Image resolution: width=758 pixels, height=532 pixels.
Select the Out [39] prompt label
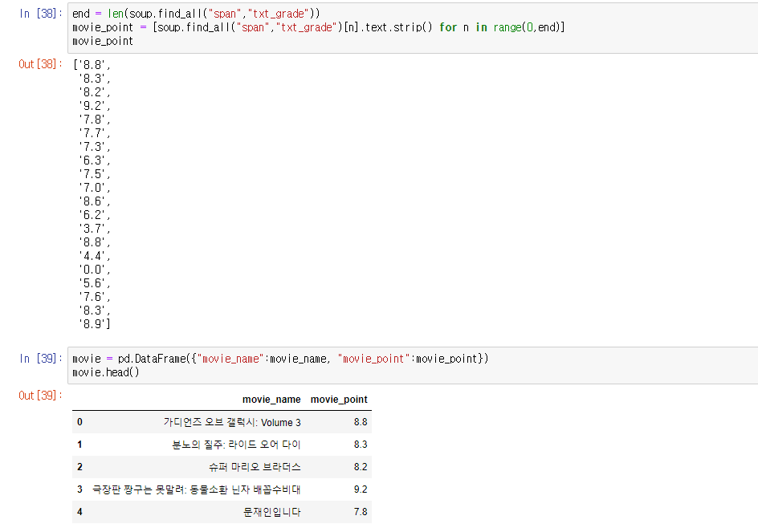(x=41, y=396)
